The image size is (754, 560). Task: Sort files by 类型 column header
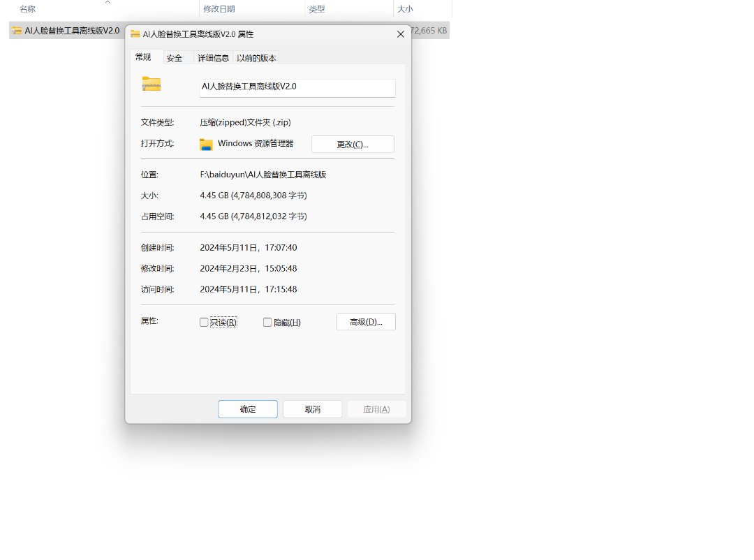pyautogui.click(x=317, y=10)
